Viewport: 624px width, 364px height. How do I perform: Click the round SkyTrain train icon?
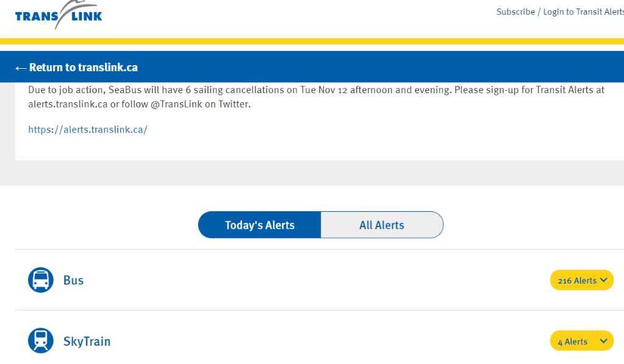(x=41, y=341)
